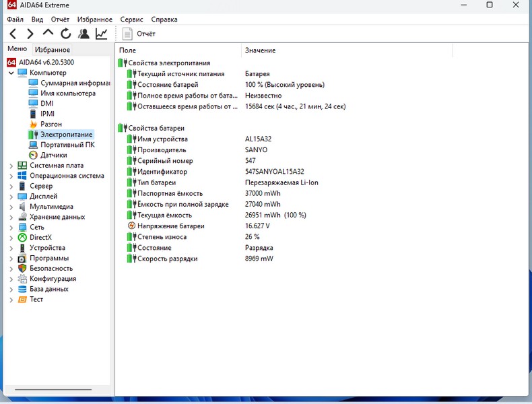Expand the DirectX tree node

tap(11, 238)
